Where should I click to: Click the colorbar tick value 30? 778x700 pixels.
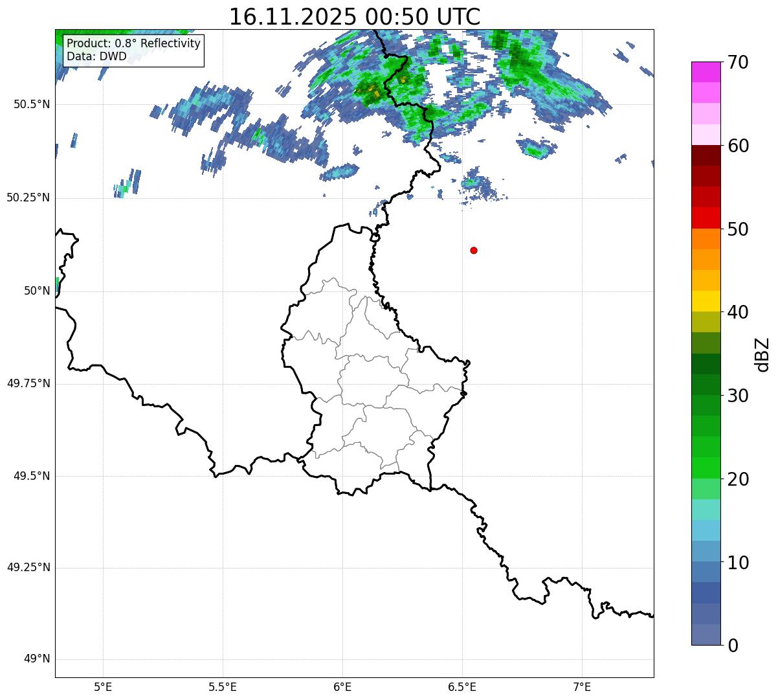738,396
